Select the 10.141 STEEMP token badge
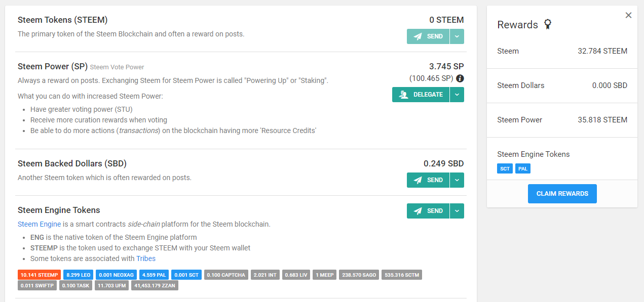This screenshot has width=644, height=302. pyautogui.click(x=39, y=275)
